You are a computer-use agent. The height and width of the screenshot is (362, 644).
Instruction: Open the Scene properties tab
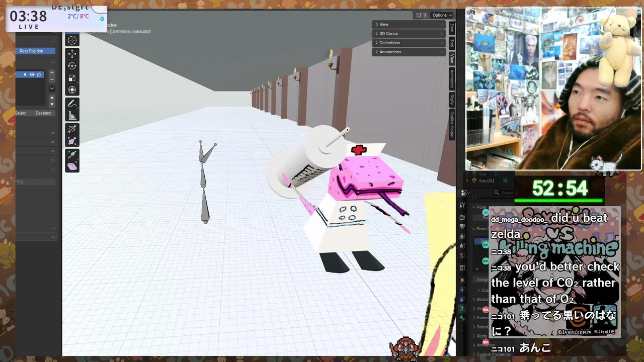462,246
